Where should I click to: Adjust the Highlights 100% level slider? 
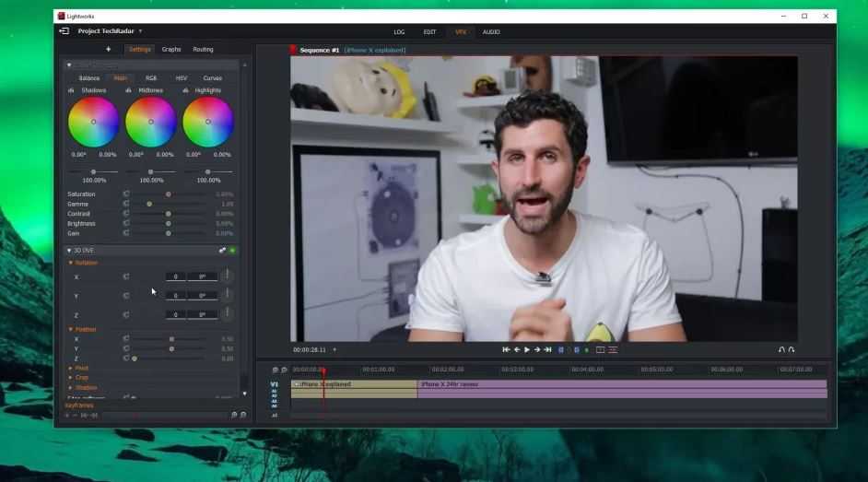click(x=207, y=172)
